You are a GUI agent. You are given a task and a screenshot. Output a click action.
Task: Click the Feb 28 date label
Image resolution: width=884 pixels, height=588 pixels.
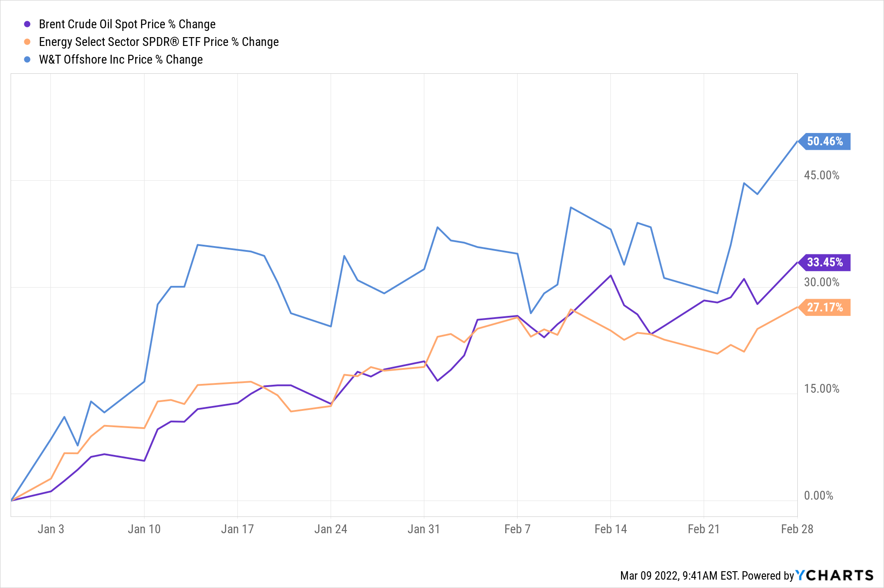coord(797,529)
